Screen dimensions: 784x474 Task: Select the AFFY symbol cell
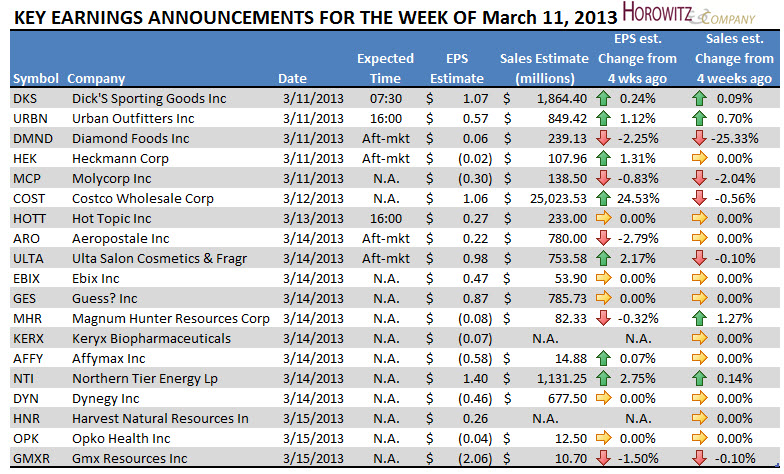click(28, 358)
